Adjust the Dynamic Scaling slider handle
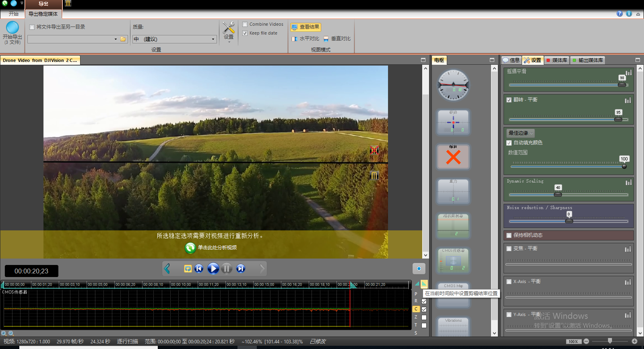This screenshot has height=349, width=644. [x=558, y=195]
